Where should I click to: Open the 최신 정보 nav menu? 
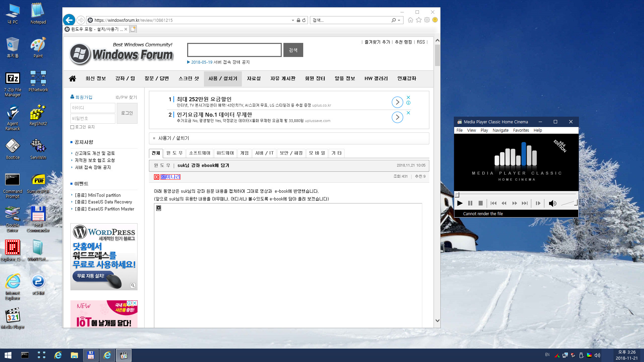pyautogui.click(x=96, y=78)
